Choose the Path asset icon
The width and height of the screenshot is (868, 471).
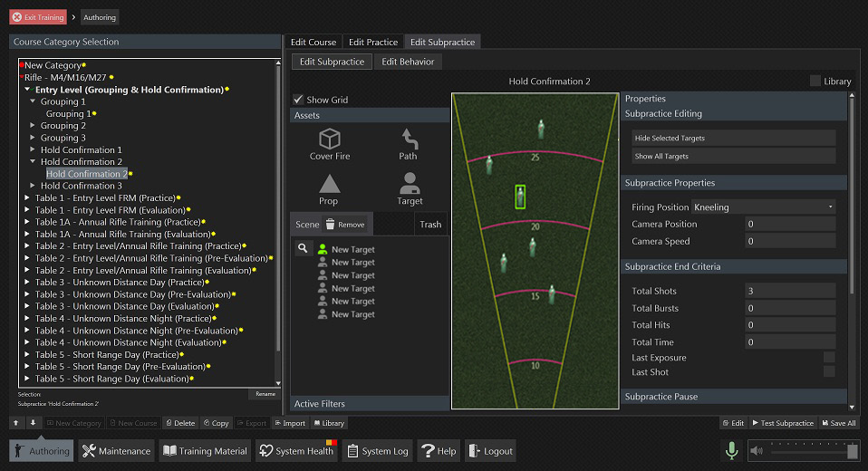coord(409,139)
